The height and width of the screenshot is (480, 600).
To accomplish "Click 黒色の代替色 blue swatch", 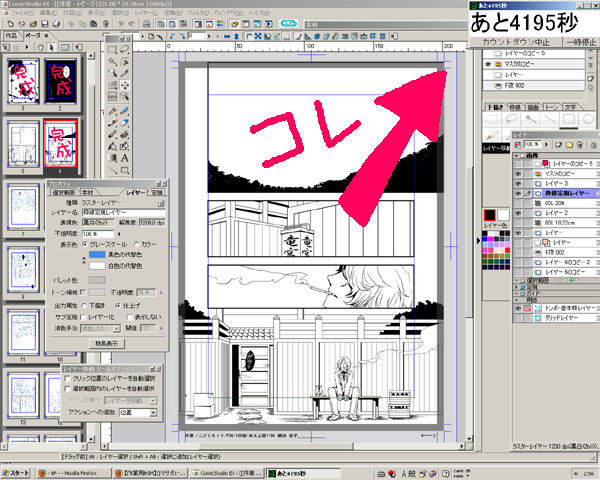I will pyautogui.click(x=97, y=255).
